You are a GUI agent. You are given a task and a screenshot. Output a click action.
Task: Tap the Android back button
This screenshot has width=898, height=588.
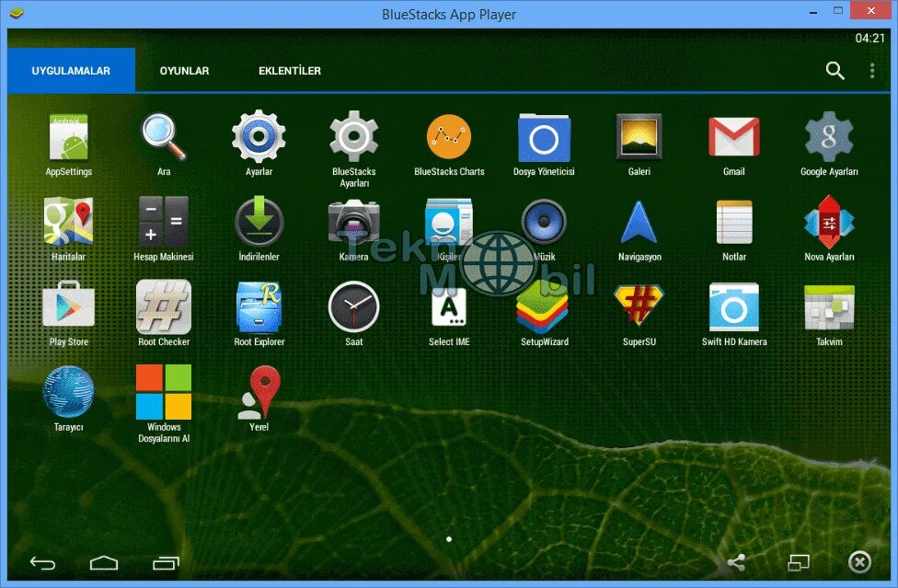coord(43,563)
